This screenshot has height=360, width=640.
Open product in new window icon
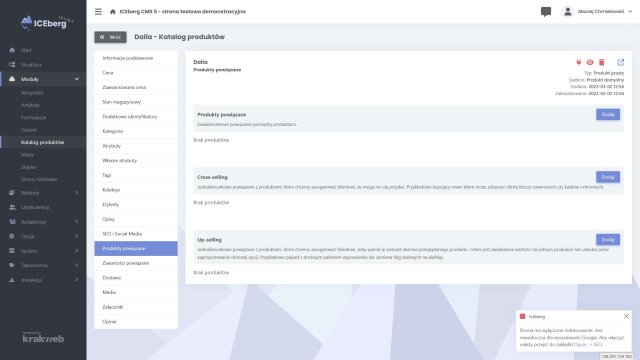coord(620,62)
